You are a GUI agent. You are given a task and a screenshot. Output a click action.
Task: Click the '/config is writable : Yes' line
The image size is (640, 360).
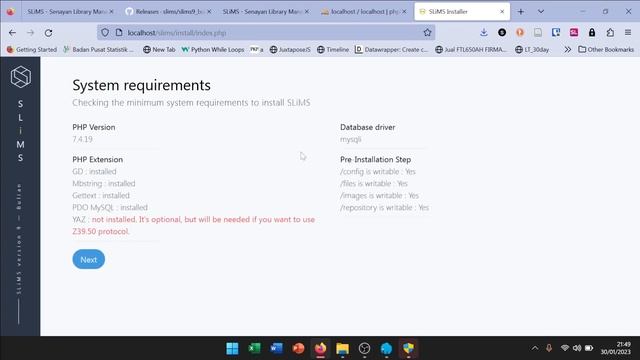[x=378, y=171]
